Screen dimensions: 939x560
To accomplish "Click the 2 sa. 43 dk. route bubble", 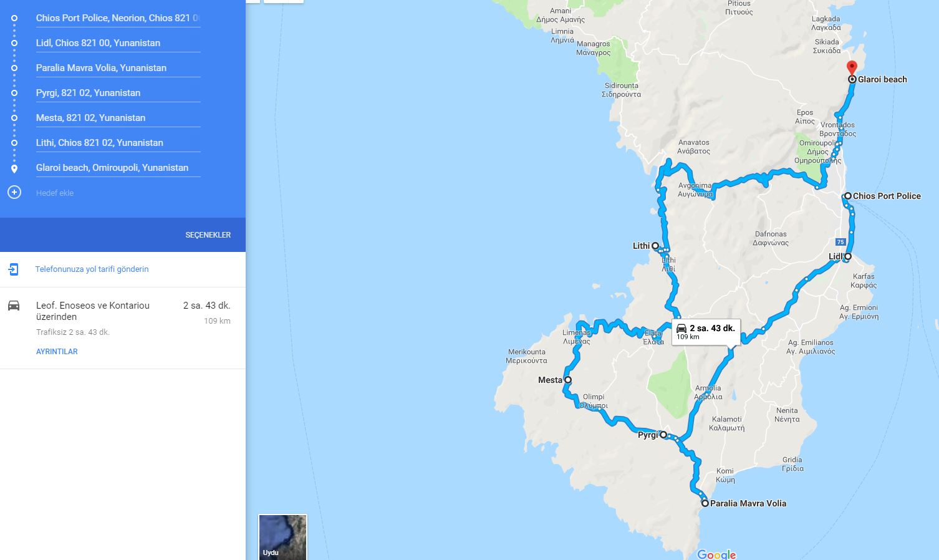I will 706,332.
